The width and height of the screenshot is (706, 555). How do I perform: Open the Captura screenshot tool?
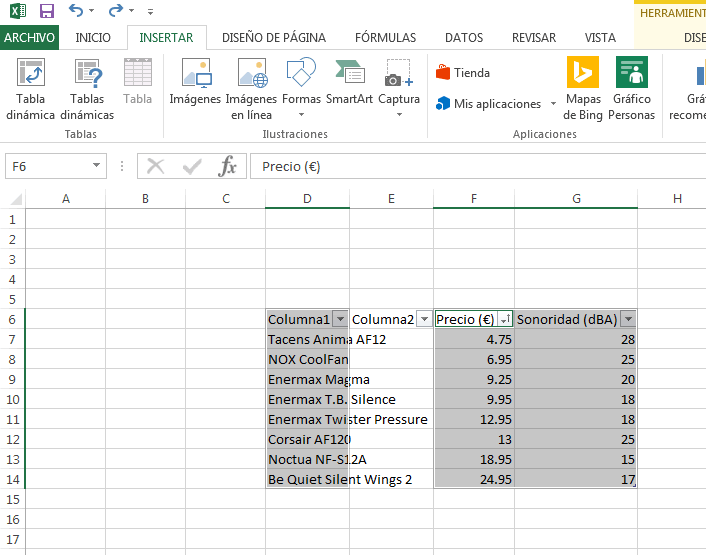(399, 88)
